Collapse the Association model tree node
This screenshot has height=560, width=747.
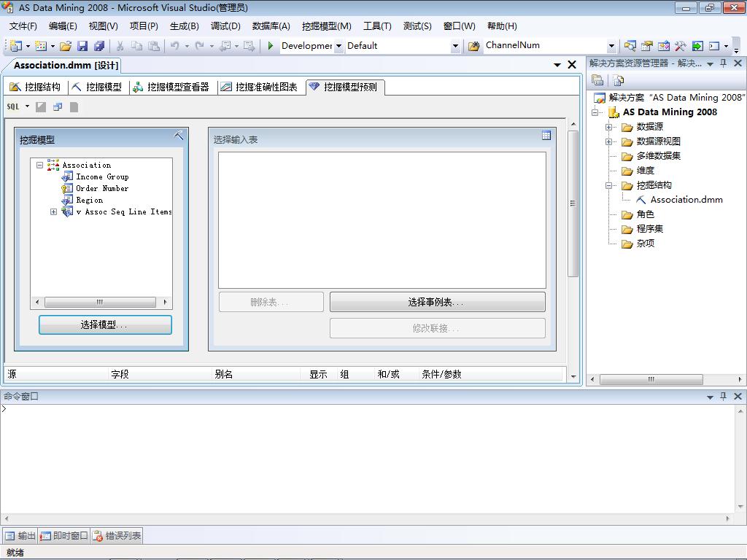[40, 166]
